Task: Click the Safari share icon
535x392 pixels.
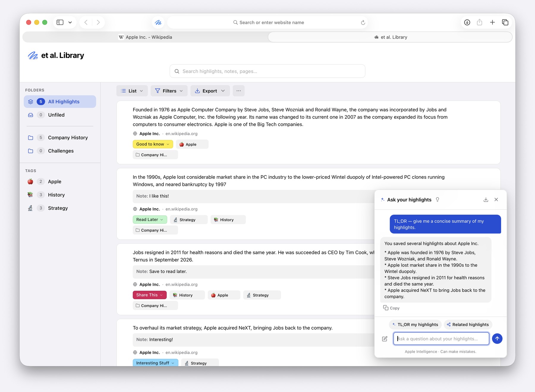Action: (479, 22)
